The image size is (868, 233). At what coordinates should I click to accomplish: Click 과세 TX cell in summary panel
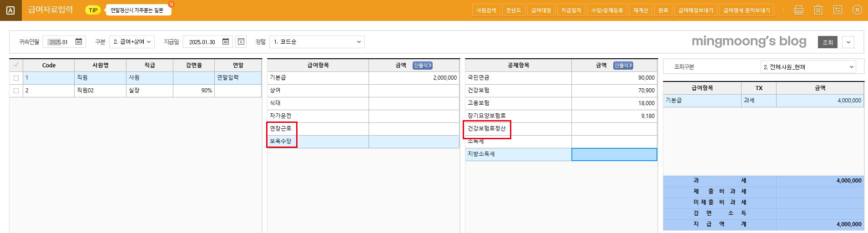(x=758, y=101)
